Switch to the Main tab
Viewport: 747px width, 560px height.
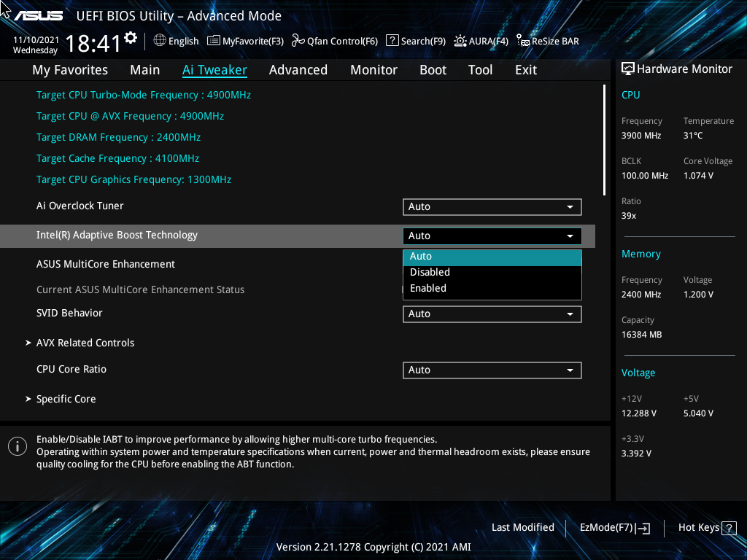coord(145,70)
